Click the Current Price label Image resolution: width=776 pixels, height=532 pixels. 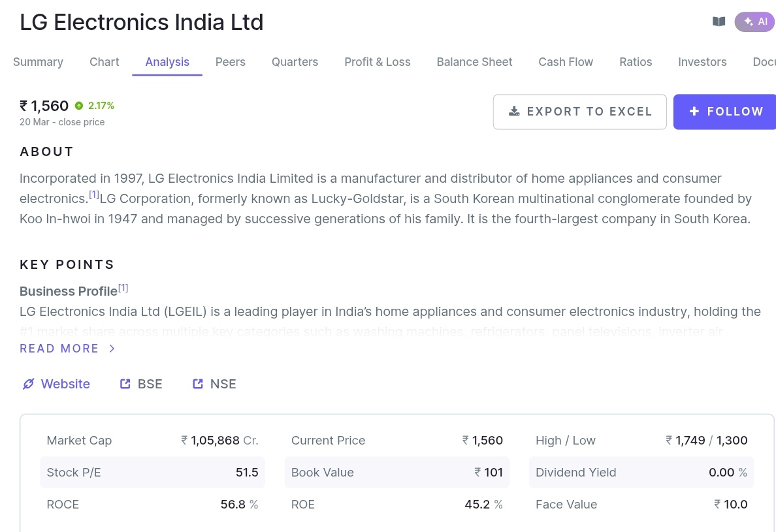(x=328, y=441)
